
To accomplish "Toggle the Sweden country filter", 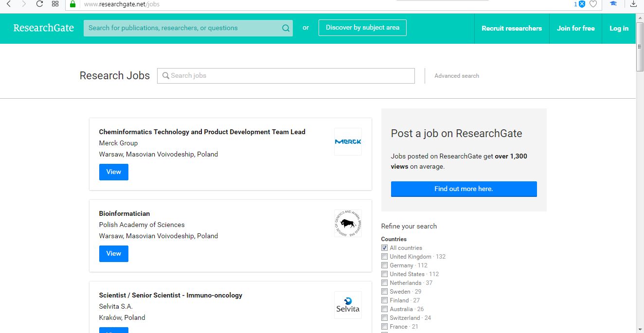I will tap(384, 291).
